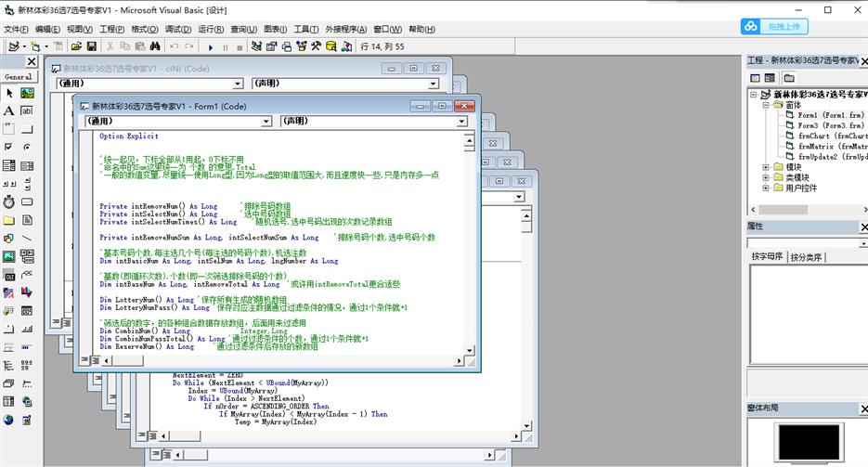Open the object dropdown in Form1 code window
Screen dimensions: 868x467
click(x=266, y=122)
